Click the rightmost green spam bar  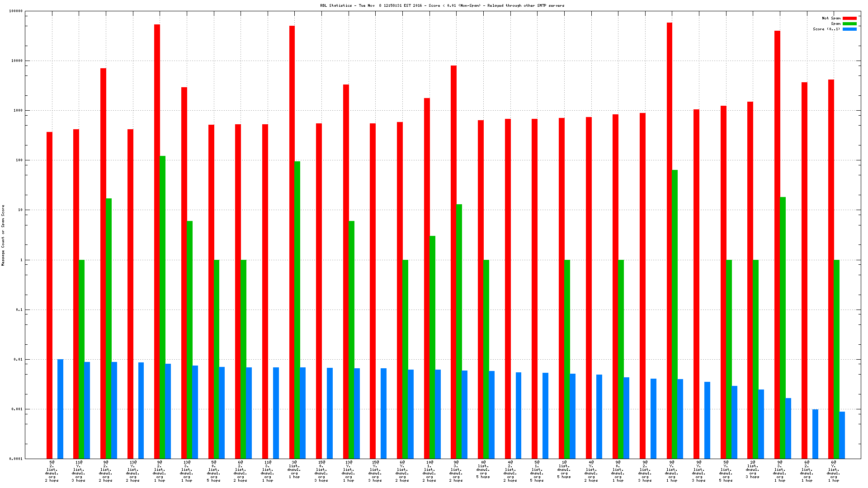tap(836, 359)
